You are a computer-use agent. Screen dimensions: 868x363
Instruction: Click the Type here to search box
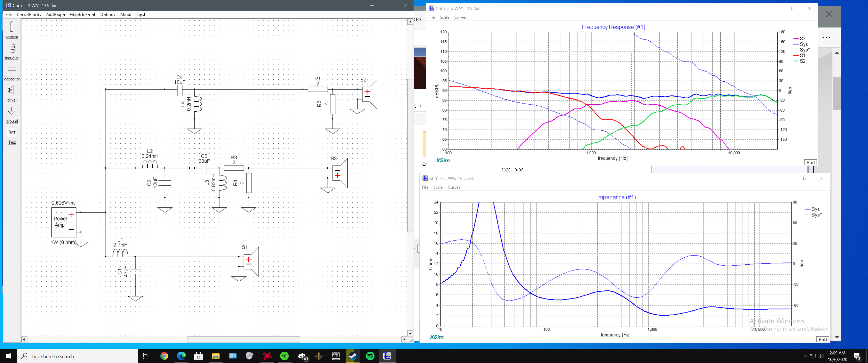coord(77,356)
